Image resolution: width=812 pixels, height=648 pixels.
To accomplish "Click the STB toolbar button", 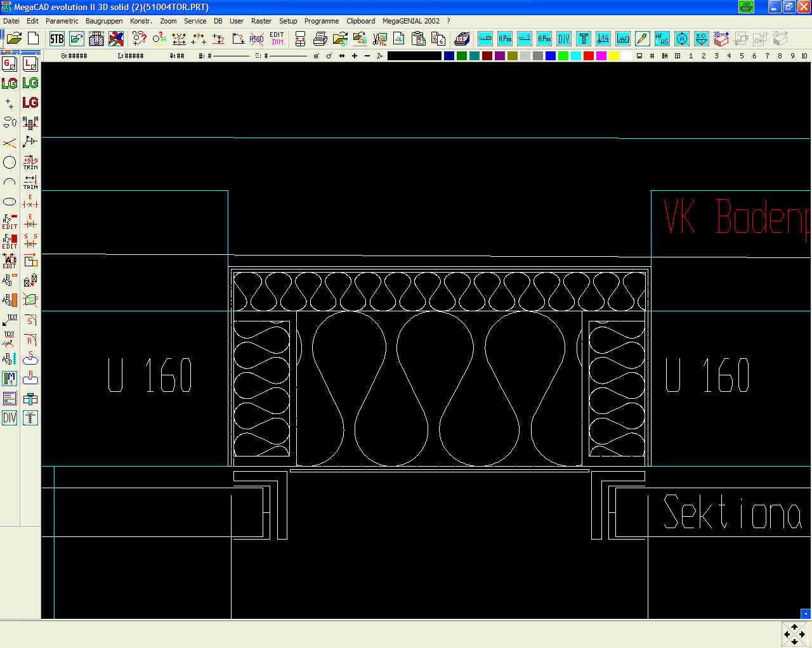I will (x=57, y=39).
